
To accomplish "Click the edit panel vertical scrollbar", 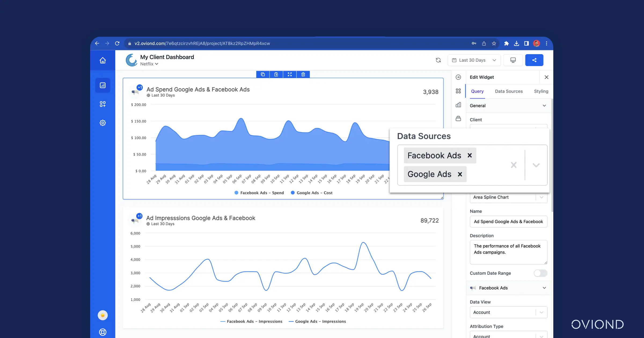I will [x=552, y=156].
